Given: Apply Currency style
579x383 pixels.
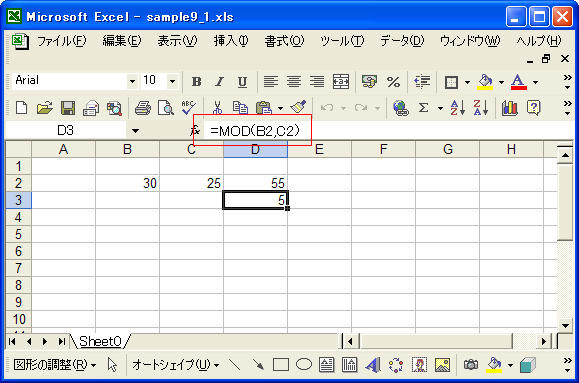Looking at the screenshot, I should coord(369,82).
